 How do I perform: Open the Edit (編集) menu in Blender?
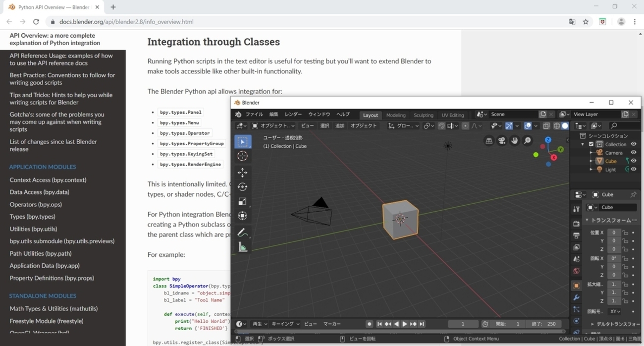click(273, 115)
